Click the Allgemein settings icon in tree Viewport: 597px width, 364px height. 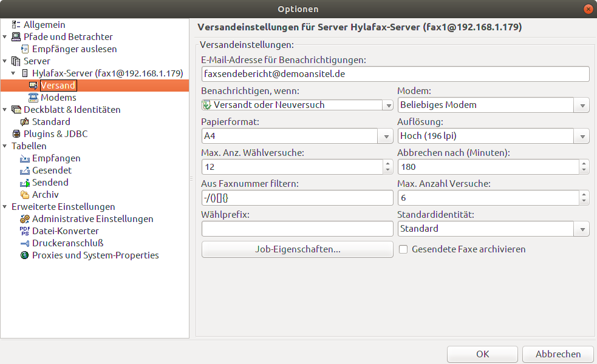pyautogui.click(x=16, y=25)
